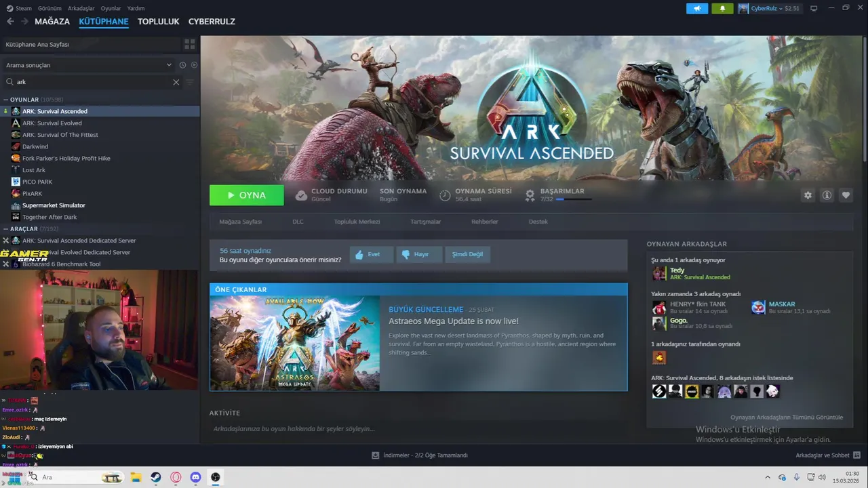Vote thumbs up Evet recommendation
The height and width of the screenshot is (488, 868).
point(372,254)
